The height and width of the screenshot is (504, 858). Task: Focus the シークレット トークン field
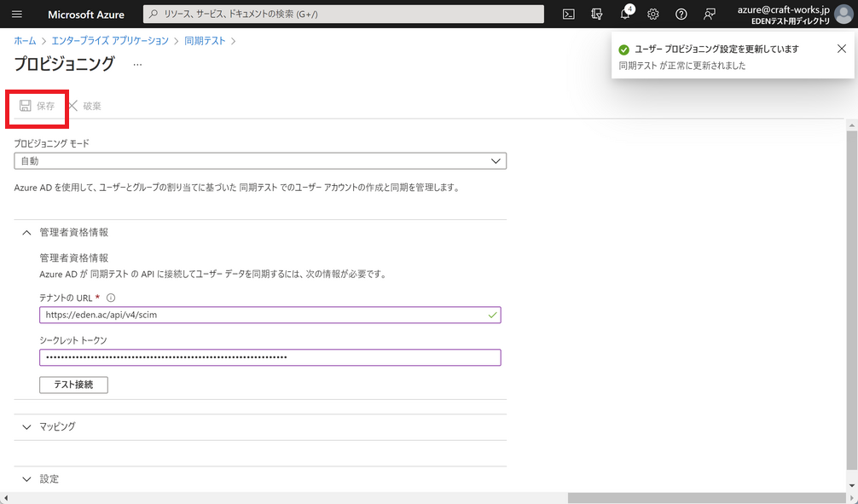tap(270, 357)
